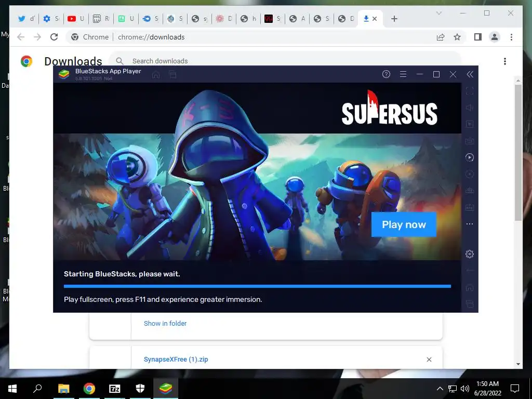Click the BlueStacks fullscreen icon in sidebar
This screenshot has width=532, height=399.
(x=470, y=90)
